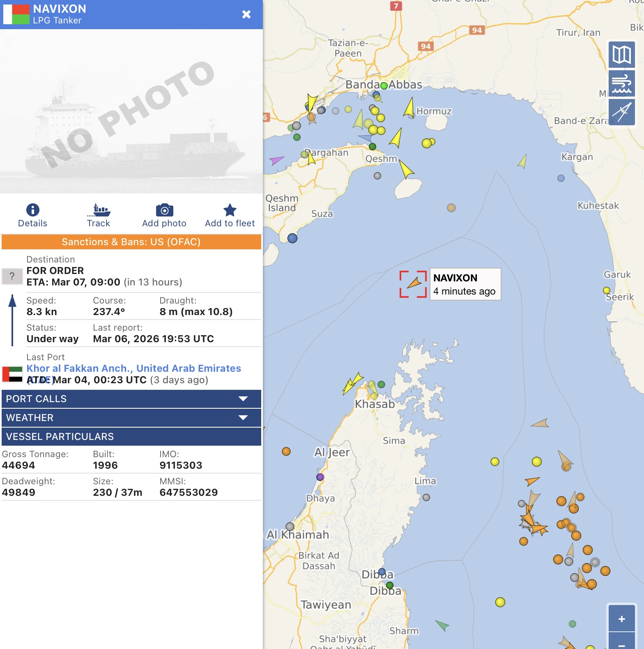Click the Qeshm Island map label
This screenshot has height=649, width=644.
(282, 203)
